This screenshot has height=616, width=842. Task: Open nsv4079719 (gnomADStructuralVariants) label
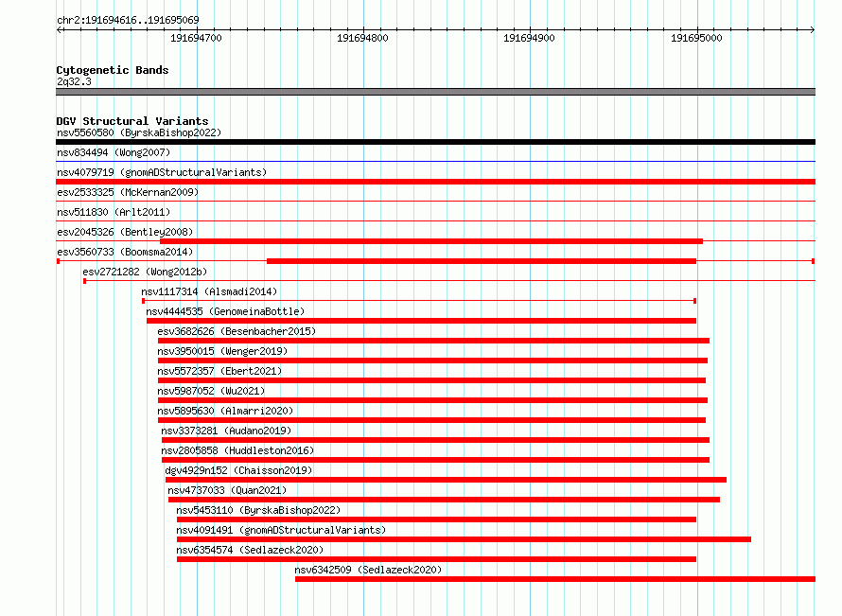tap(162, 172)
